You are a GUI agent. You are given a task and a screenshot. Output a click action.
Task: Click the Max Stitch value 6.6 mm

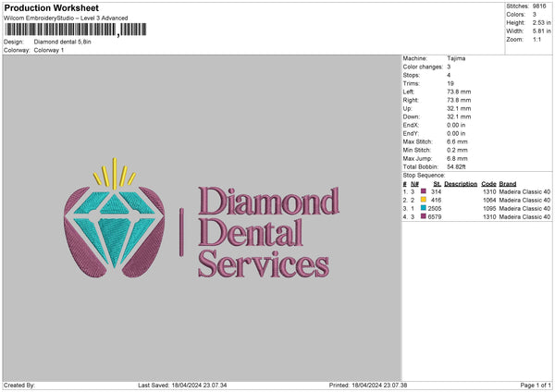(x=457, y=141)
